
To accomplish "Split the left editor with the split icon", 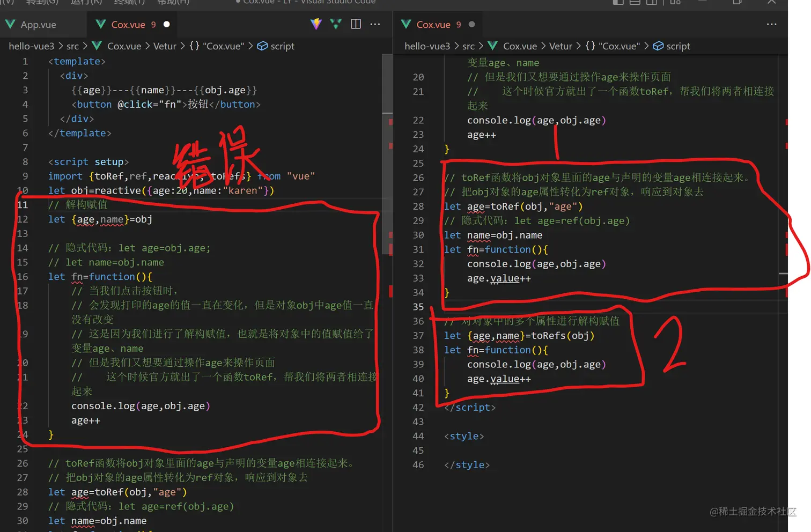I will point(356,24).
